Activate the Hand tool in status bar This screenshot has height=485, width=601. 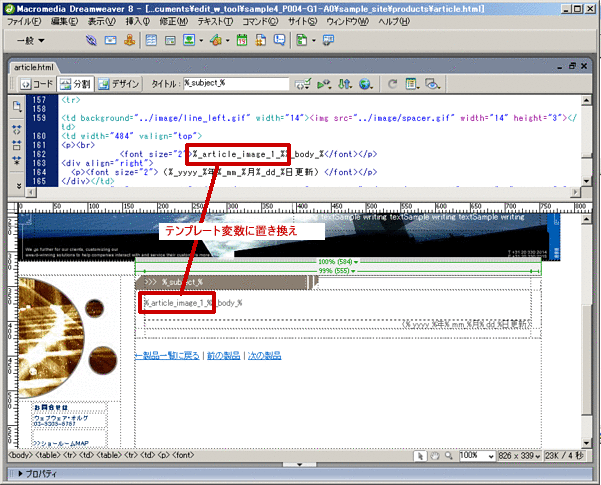434,456
